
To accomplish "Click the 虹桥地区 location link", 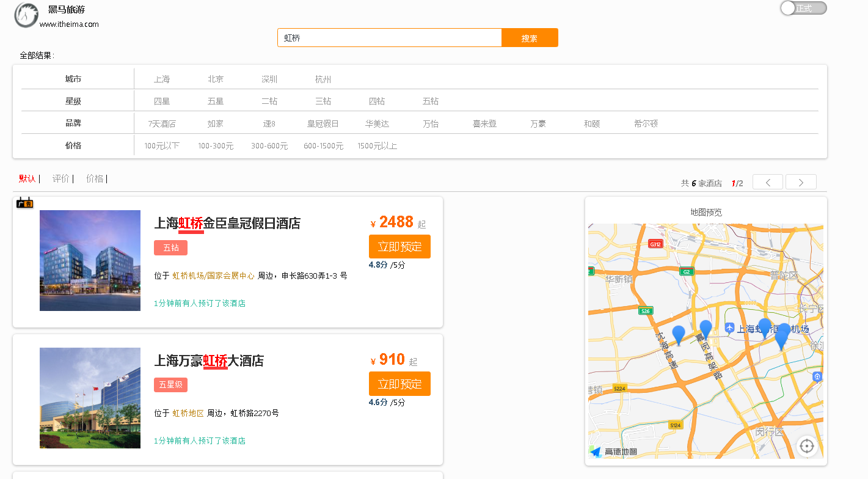I will (x=188, y=413).
